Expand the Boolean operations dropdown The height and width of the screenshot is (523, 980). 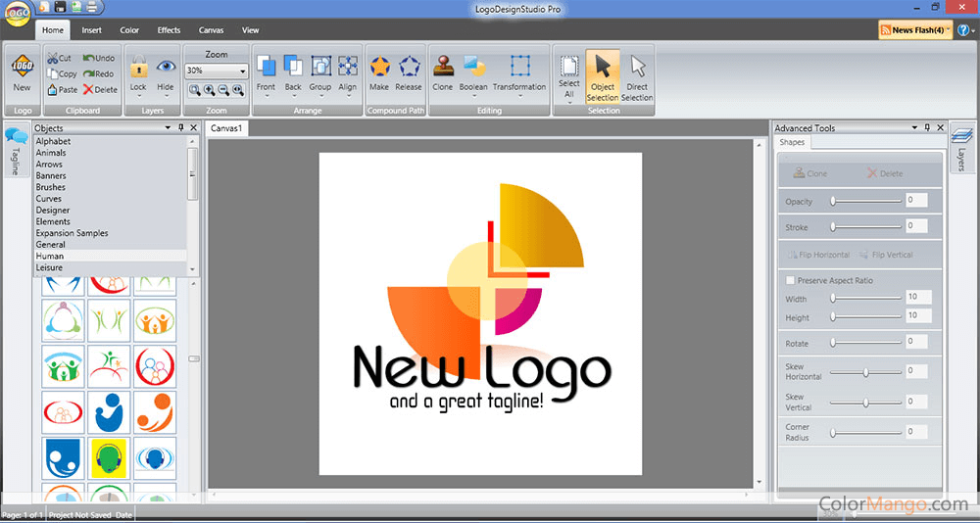(x=473, y=96)
